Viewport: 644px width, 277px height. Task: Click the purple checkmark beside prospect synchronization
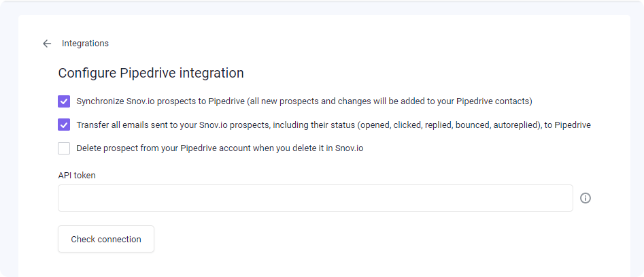point(64,101)
